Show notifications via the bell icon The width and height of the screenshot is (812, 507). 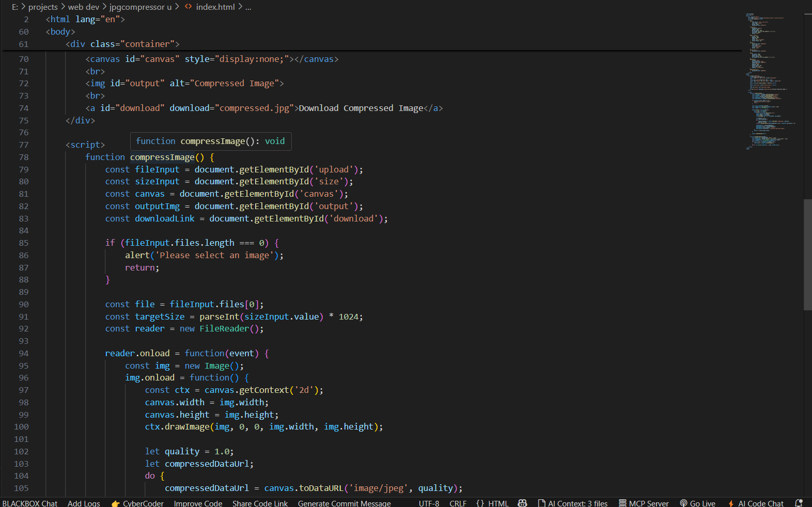click(x=799, y=503)
